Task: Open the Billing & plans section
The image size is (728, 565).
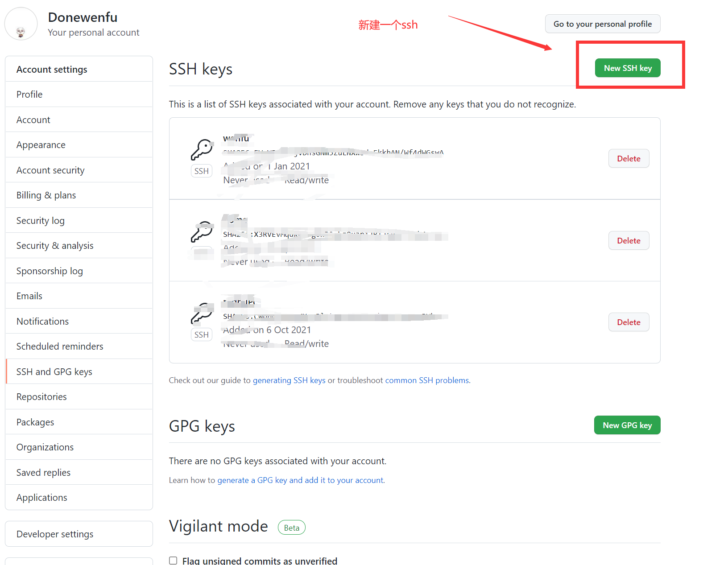Action: [45, 195]
